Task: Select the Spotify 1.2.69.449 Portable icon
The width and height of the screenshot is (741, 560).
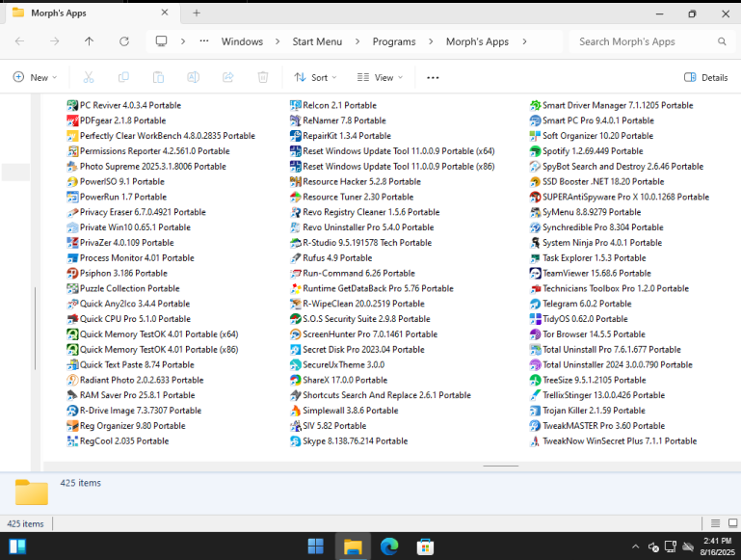Action: [x=535, y=151]
